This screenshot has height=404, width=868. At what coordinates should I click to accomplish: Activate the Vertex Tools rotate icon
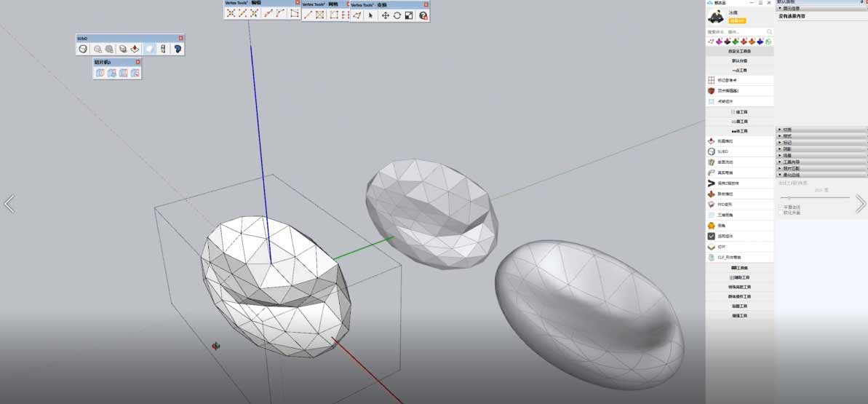397,15
